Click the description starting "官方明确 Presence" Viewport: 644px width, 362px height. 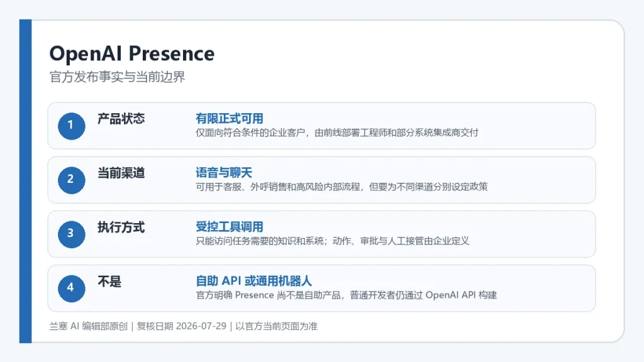click(x=347, y=295)
